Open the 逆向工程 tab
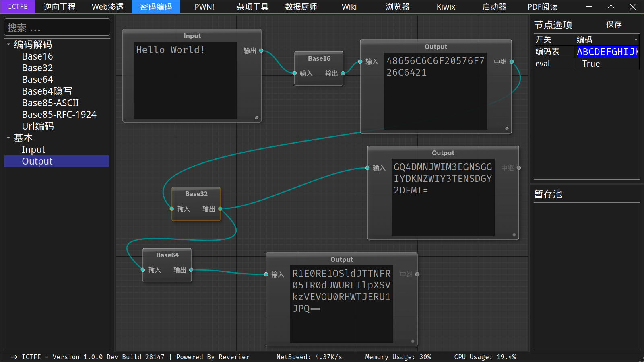This screenshot has height=362, width=644. [60, 7]
